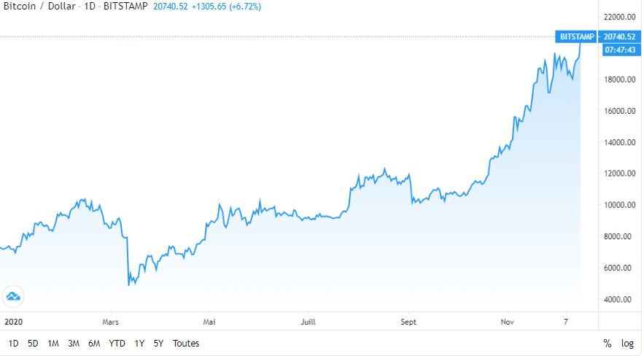This screenshot has width=644, height=356.
Task: Click the Mars label on time axis
Action: point(111,321)
